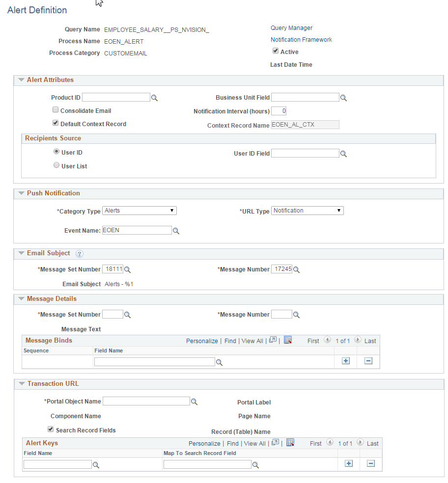448x483 pixels.
Task: Delete the row in the Alert Keys grid
Action: click(x=370, y=463)
